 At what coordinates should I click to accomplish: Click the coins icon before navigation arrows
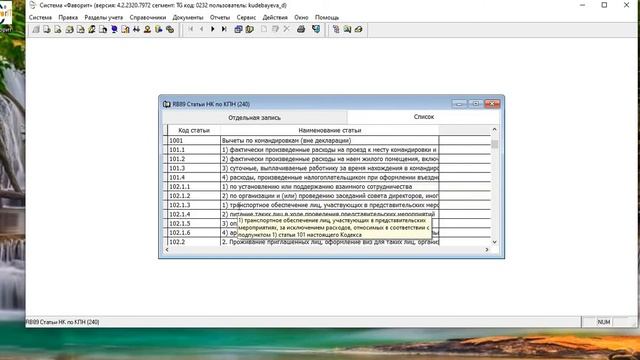point(170,29)
